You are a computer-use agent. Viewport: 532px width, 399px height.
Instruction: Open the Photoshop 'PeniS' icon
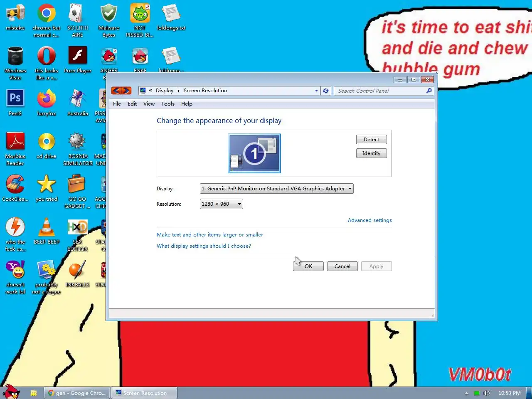click(x=15, y=103)
